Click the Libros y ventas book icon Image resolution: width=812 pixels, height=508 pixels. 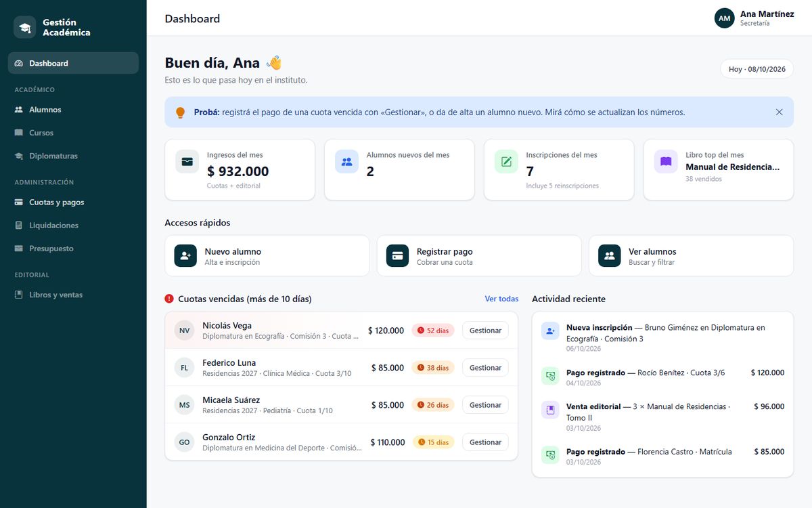click(19, 295)
